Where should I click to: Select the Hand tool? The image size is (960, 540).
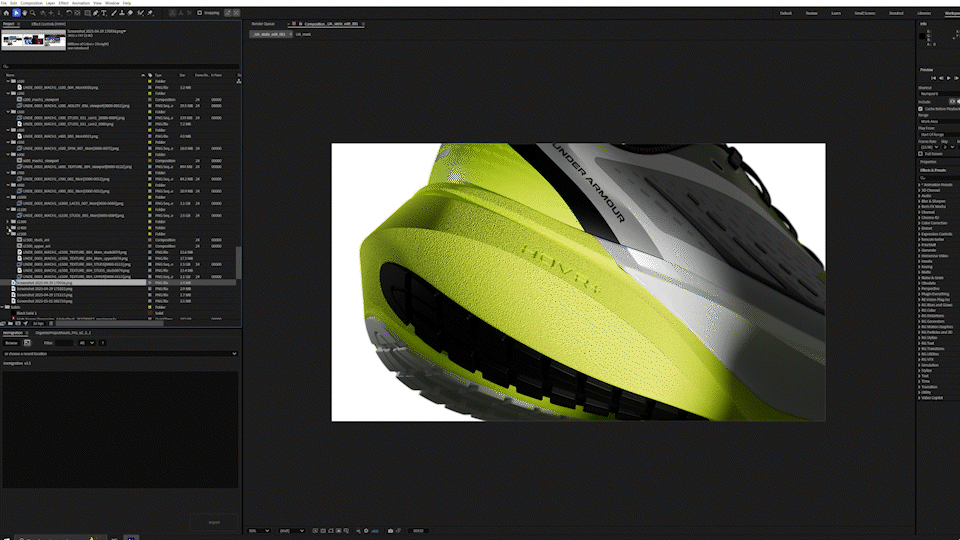(24, 13)
